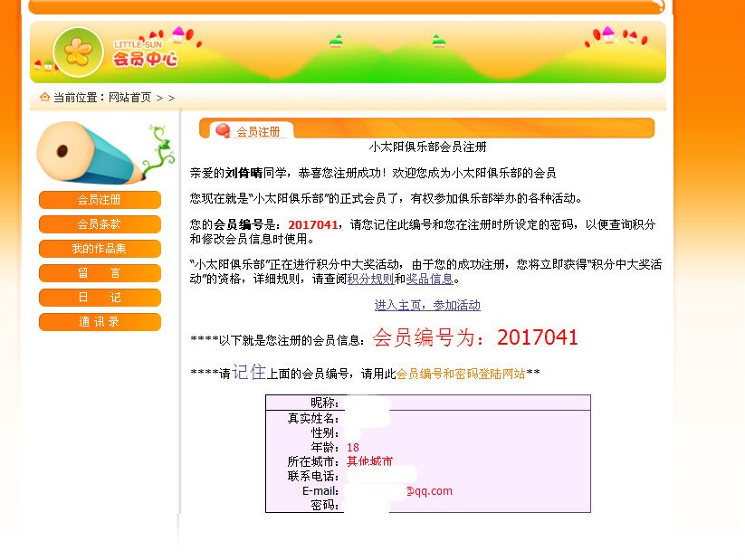Click the red petal decorations near the logo

178,34
